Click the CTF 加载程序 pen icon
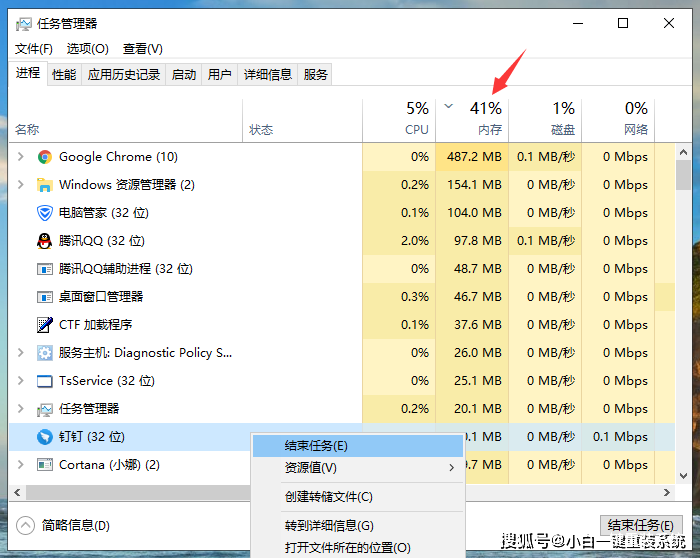Image resolution: width=700 pixels, height=558 pixels. point(45,325)
